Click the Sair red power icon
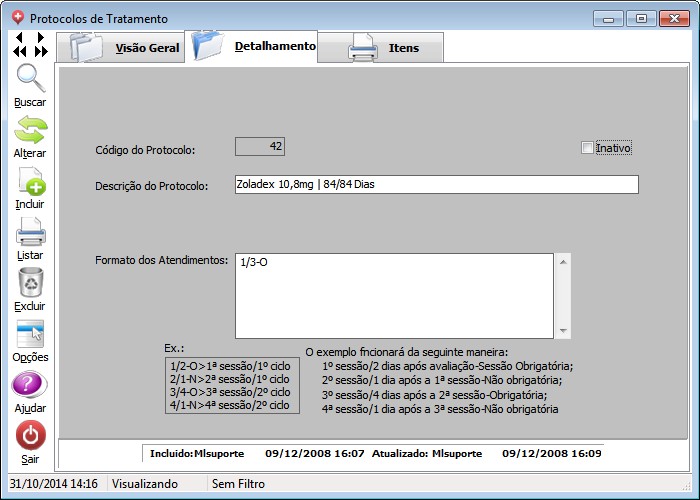This screenshot has width=700, height=500. (30, 436)
